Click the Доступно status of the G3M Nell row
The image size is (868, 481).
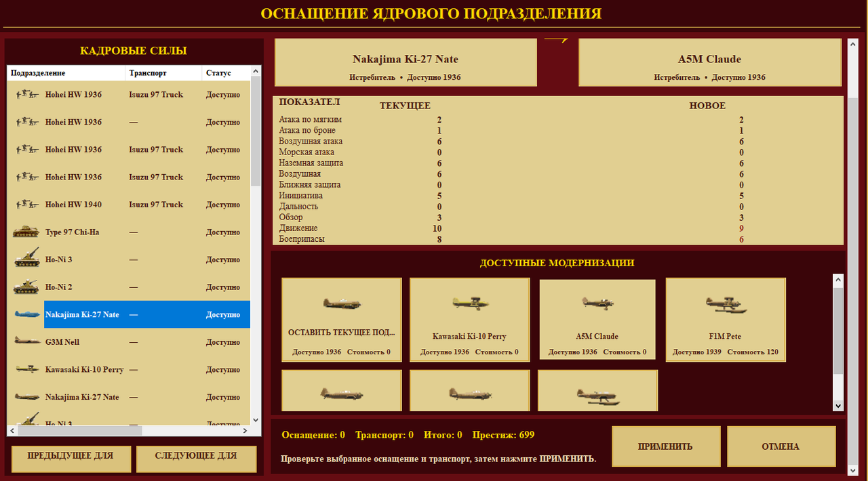coord(223,342)
